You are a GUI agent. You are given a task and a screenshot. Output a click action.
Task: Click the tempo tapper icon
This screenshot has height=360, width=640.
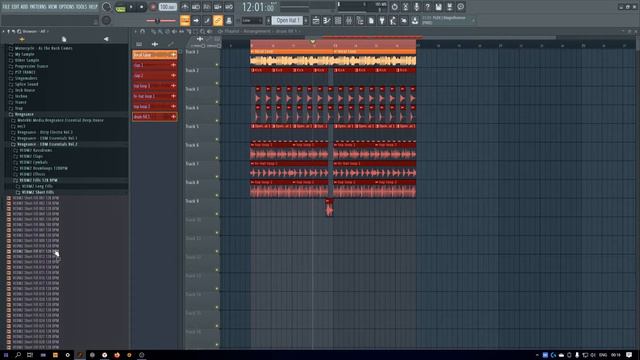click(x=393, y=20)
